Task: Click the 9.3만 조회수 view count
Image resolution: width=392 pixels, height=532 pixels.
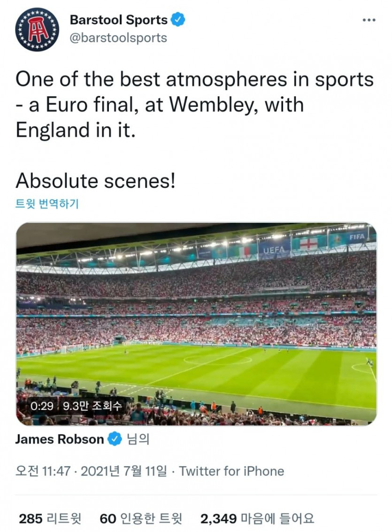Action: tap(92, 406)
